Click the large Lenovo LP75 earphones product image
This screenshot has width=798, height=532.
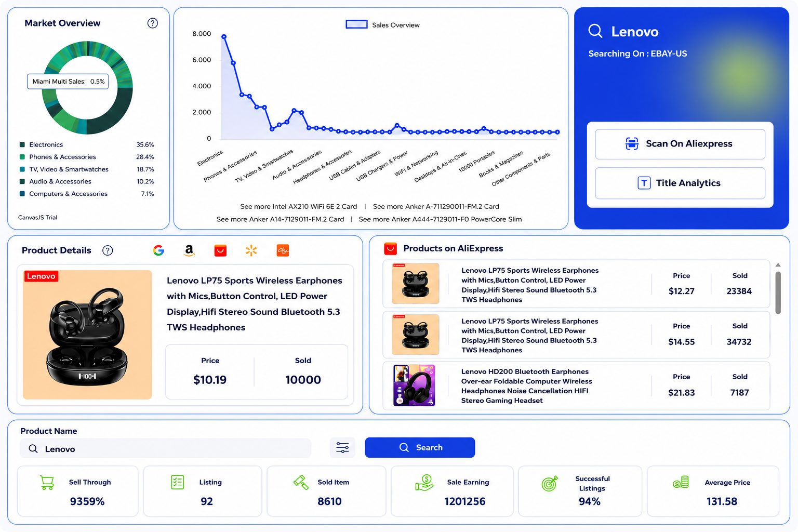pyautogui.click(x=87, y=335)
